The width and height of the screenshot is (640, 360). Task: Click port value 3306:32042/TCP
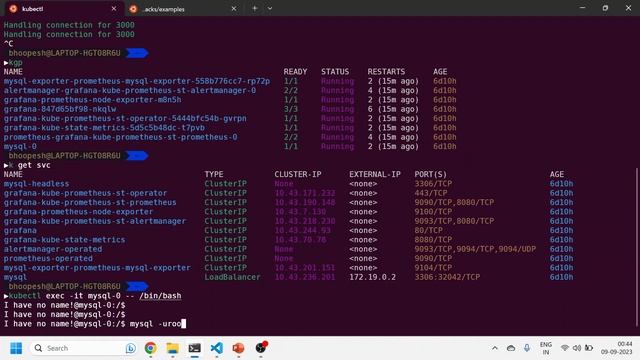point(447,278)
